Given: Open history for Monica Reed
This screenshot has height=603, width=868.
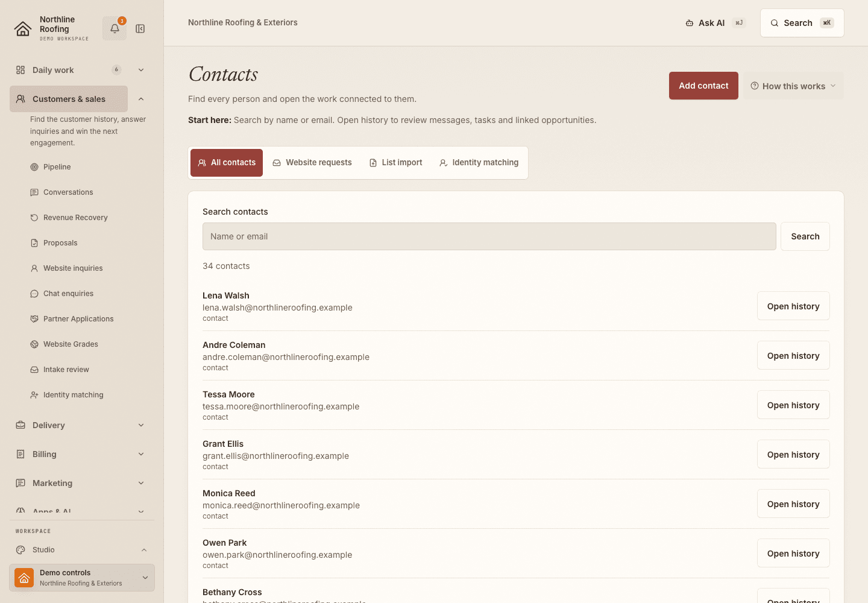Looking at the screenshot, I should pyautogui.click(x=793, y=504).
